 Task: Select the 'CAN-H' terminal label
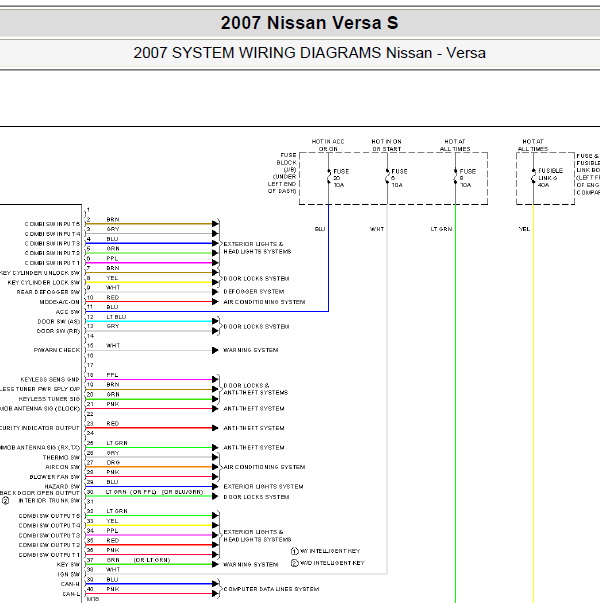click(x=70, y=584)
